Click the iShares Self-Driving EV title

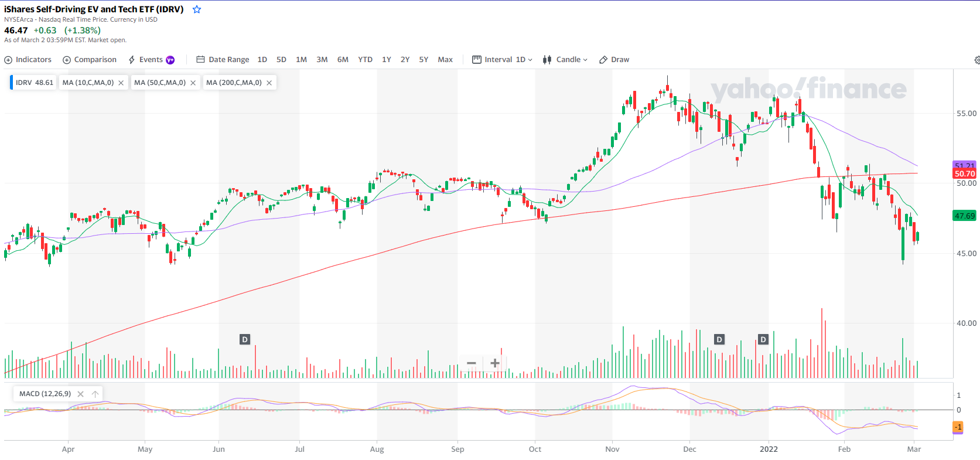[94, 9]
